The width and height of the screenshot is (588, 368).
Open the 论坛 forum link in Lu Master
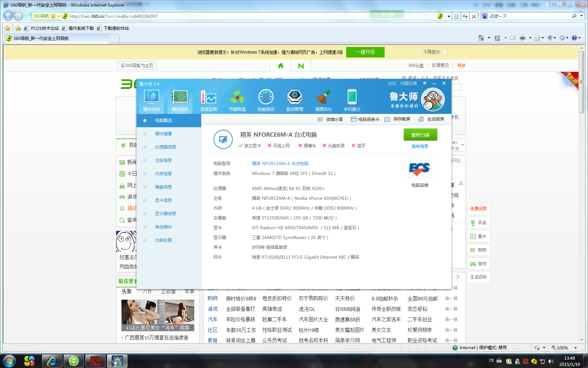coord(392,83)
